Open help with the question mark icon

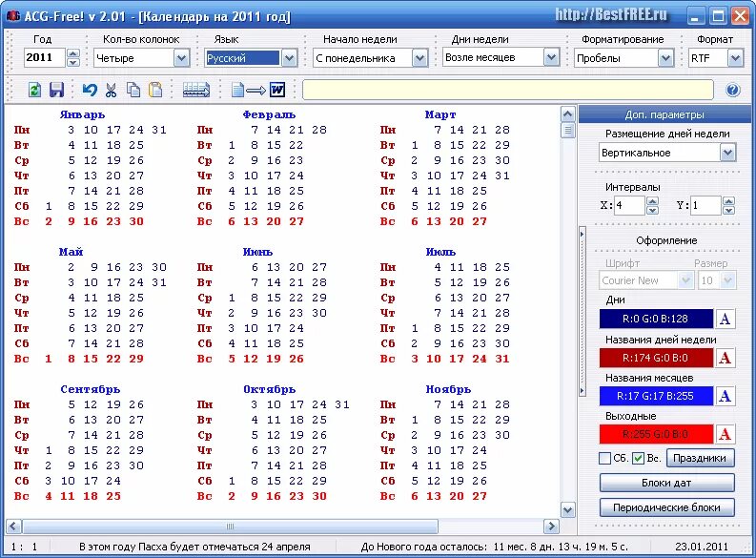pyautogui.click(x=732, y=90)
